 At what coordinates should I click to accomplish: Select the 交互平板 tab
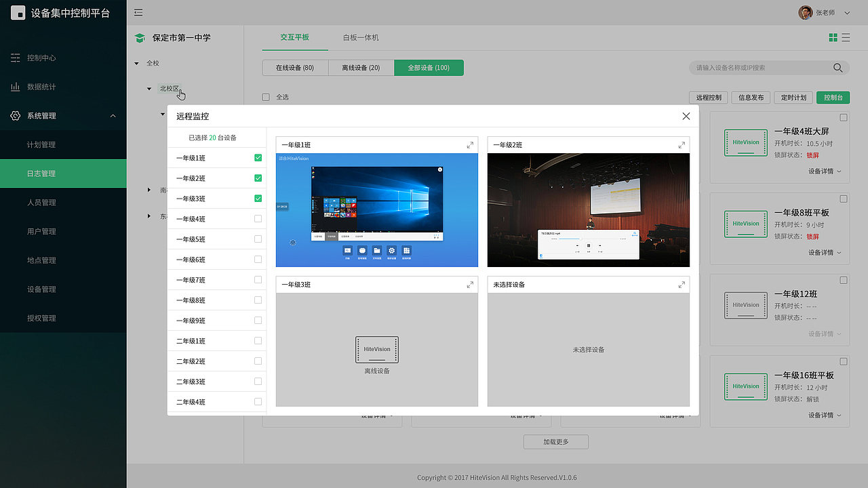(295, 37)
